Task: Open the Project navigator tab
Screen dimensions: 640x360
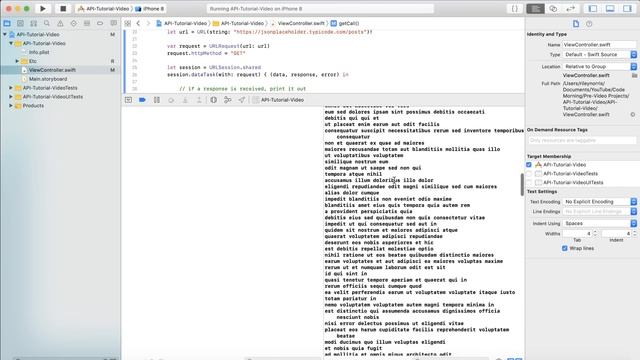Action: point(7,24)
